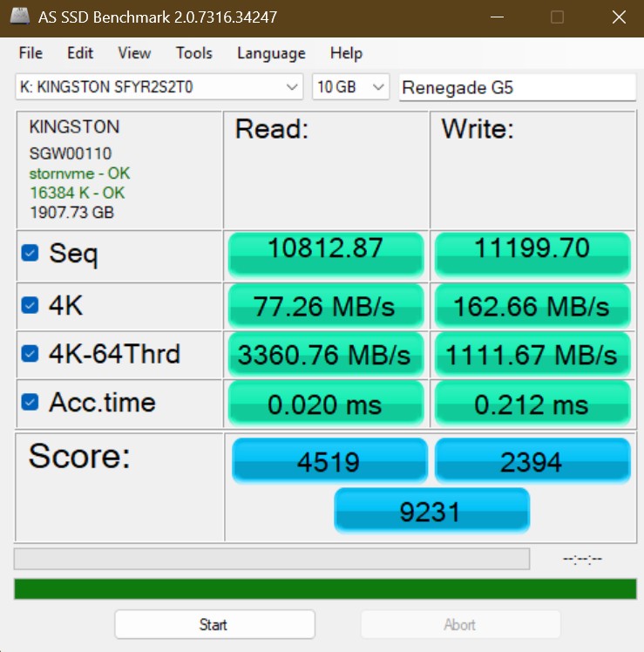Viewport: 644px width, 652px height.
Task: Click the write access time 0.212 ms
Action: pyautogui.click(x=532, y=403)
